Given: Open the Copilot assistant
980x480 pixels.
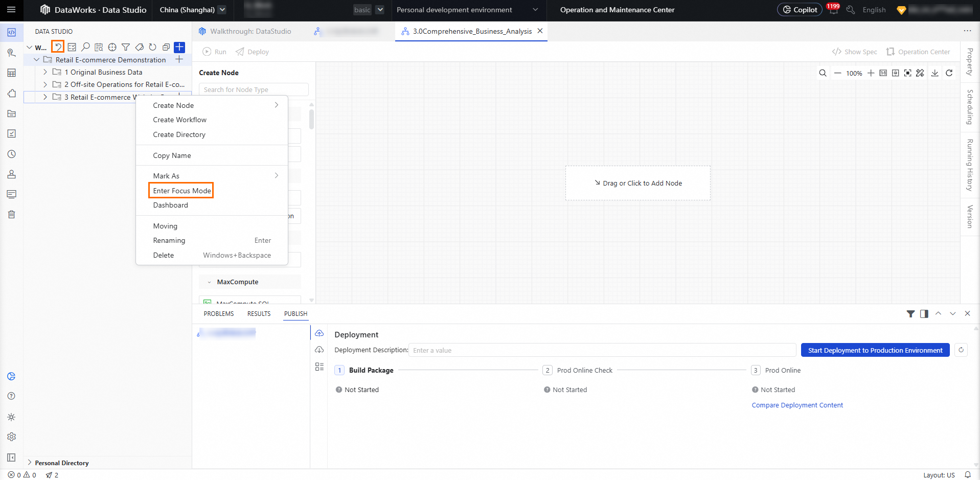Looking at the screenshot, I should (x=800, y=10).
